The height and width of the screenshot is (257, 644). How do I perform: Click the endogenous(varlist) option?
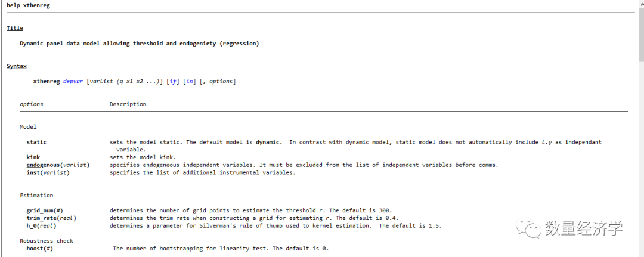[x=58, y=165]
